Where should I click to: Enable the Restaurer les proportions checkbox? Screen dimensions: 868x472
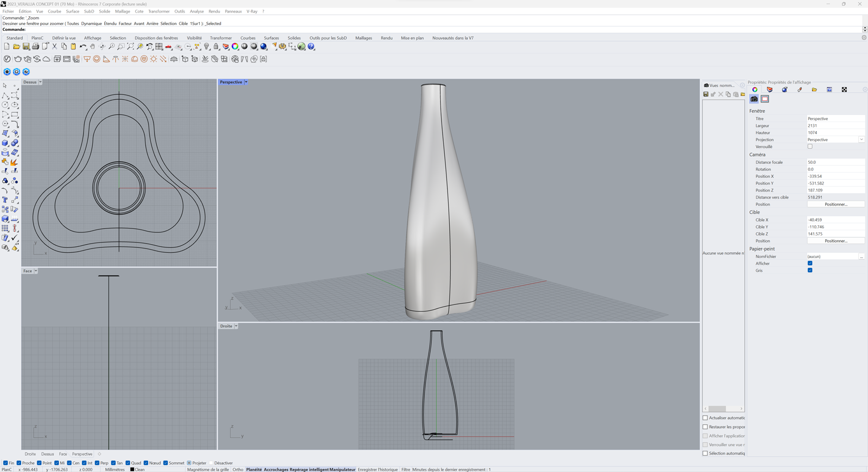coord(705,427)
